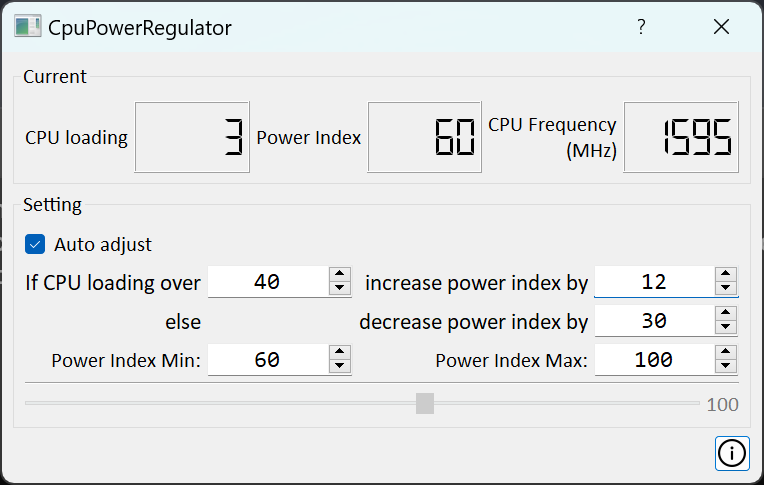Click the question mark help button
This screenshot has height=485, width=764.
click(x=641, y=27)
